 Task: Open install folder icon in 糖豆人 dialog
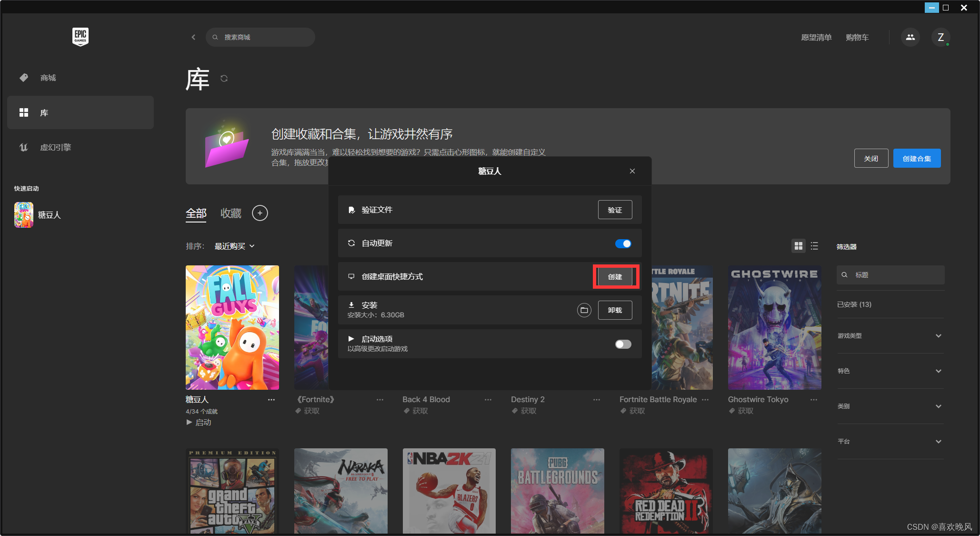click(584, 310)
